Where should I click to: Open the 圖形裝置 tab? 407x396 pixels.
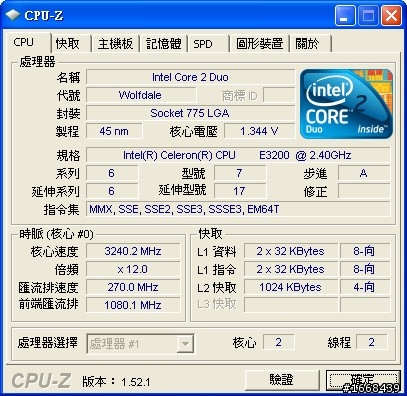pyautogui.click(x=259, y=44)
